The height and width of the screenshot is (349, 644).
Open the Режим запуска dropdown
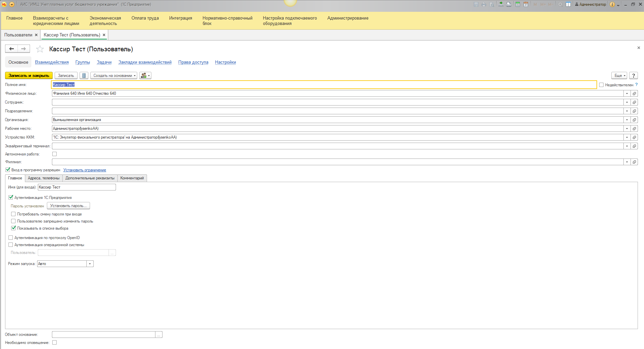(x=90, y=264)
